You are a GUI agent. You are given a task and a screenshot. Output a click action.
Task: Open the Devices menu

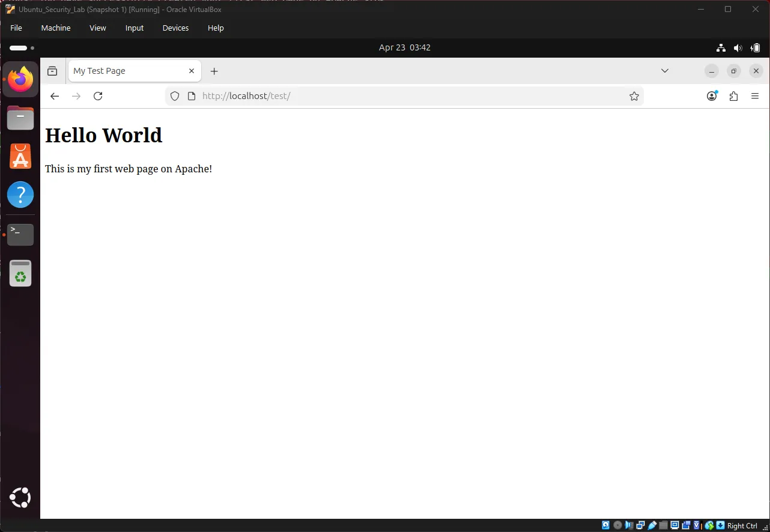click(175, 28)
